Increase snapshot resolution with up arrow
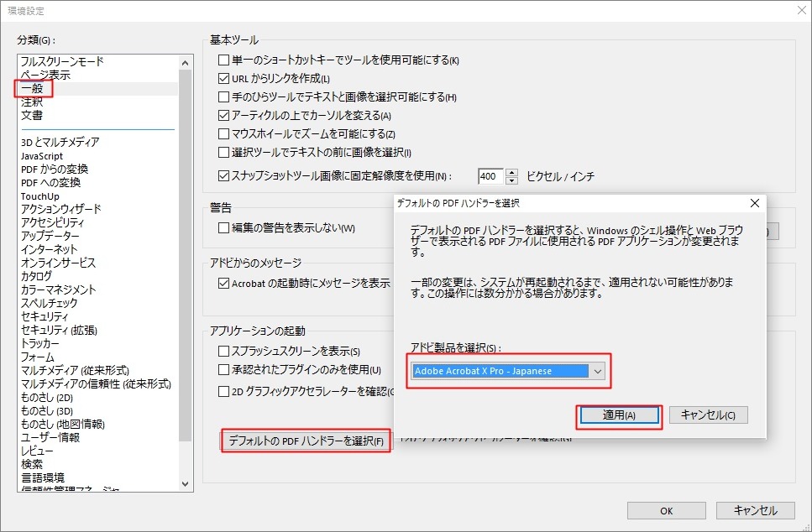The image size is (812, 532). [511, 172]
